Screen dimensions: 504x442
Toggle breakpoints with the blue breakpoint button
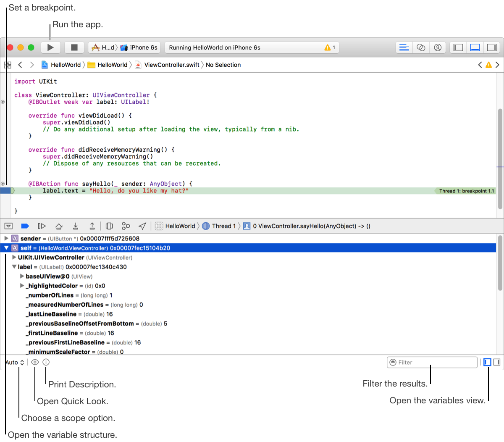tap(24, 226)
